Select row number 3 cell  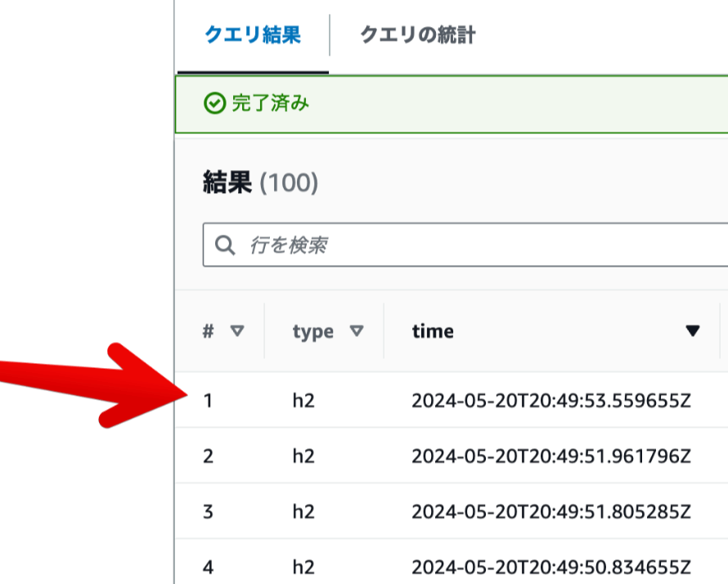208,512
